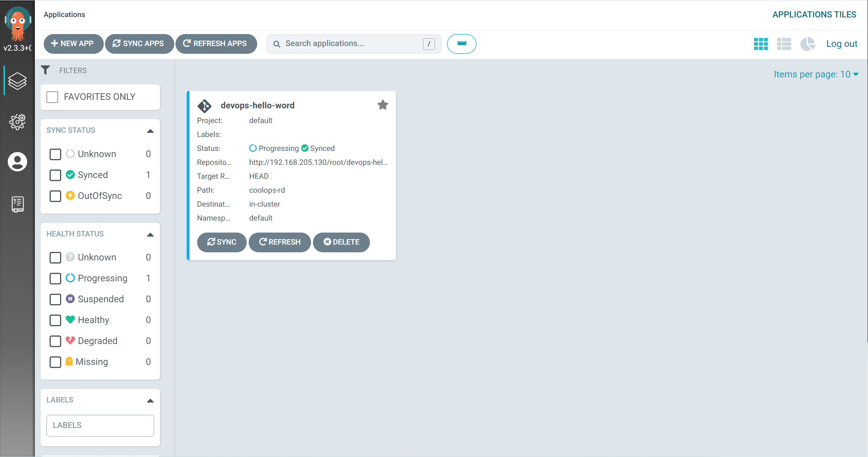Click the Progressing status icon on the card

(x=253, y=148)
